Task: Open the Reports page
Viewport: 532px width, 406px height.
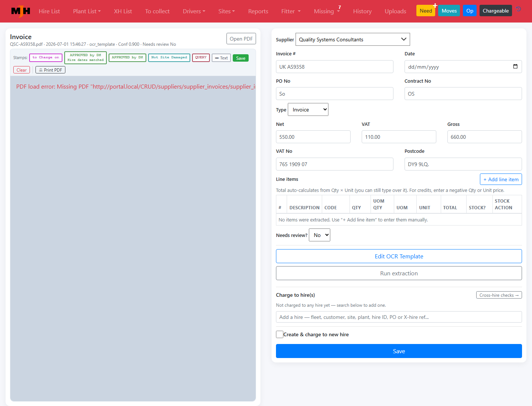Action: (258, 11)
